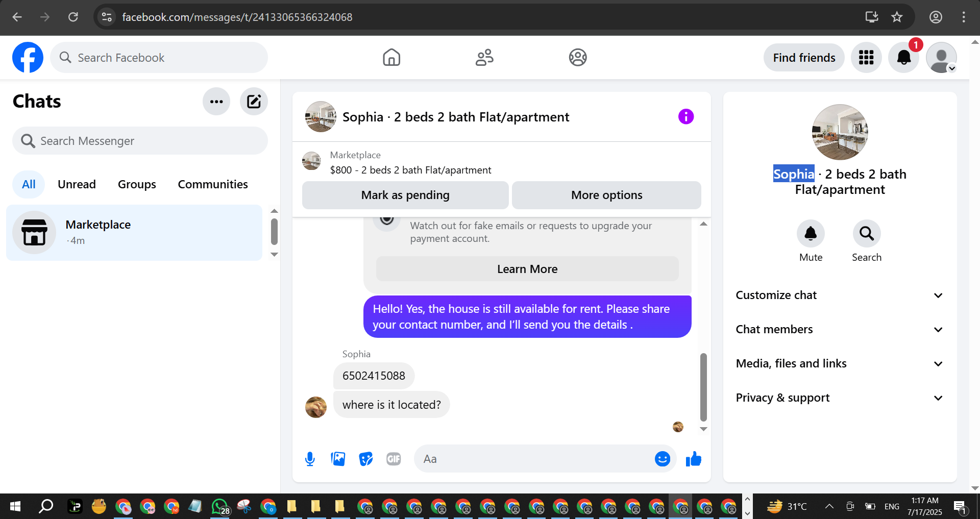This screenshot has height=519, width=980.
Task: Expand the Customize chat section
Action: (x=840, y=295)
